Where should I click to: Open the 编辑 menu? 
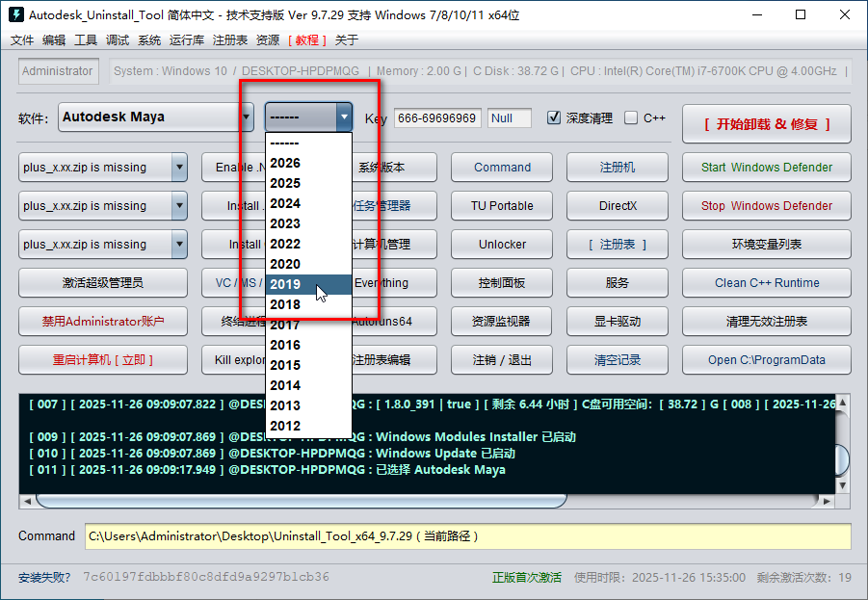pyautogui.click(x=54, y=39)
